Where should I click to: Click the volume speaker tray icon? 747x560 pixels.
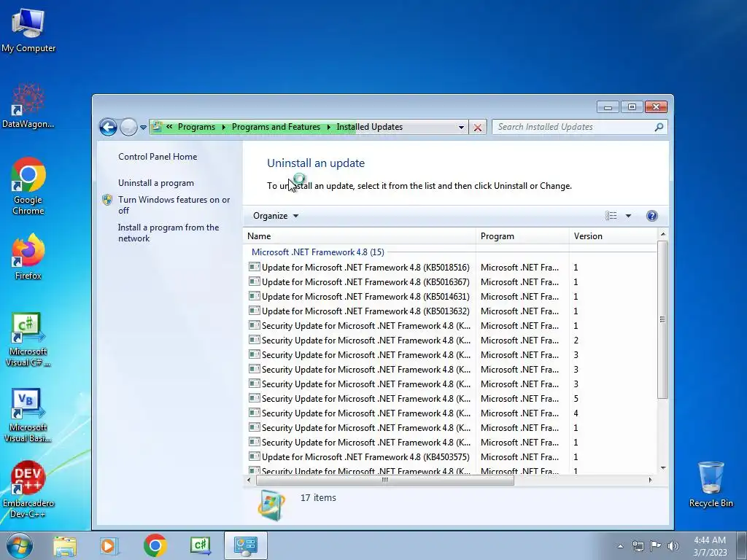point(673,546)
